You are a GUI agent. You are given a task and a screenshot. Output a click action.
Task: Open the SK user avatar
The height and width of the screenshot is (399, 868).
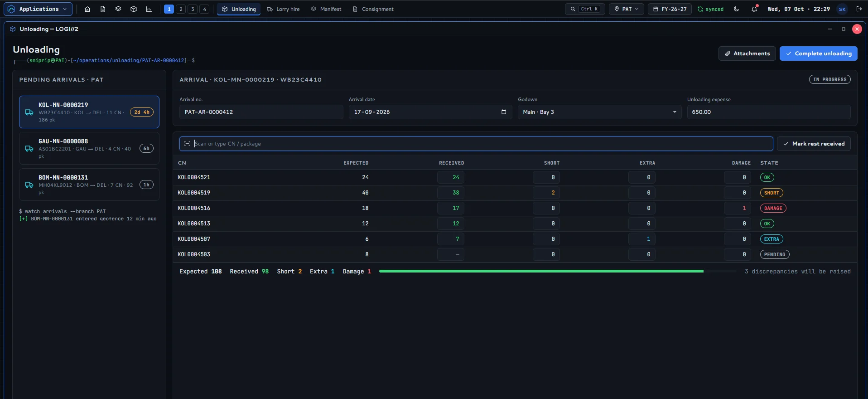click(x=842, y=9)
